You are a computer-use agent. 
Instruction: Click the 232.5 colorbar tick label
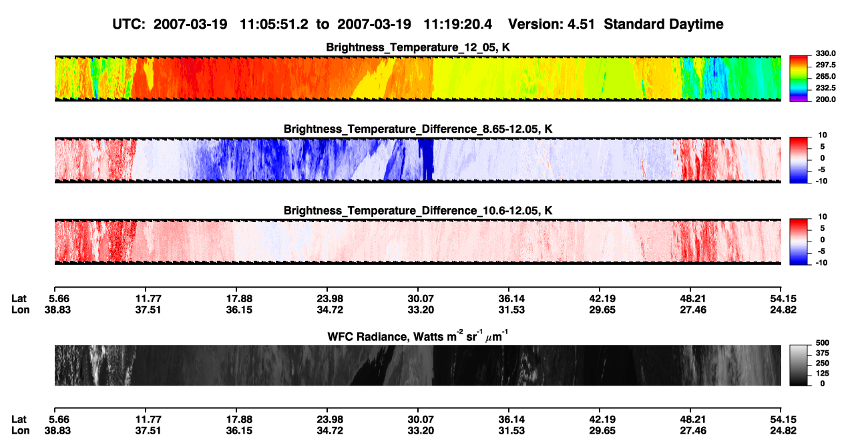pos(826,88)
